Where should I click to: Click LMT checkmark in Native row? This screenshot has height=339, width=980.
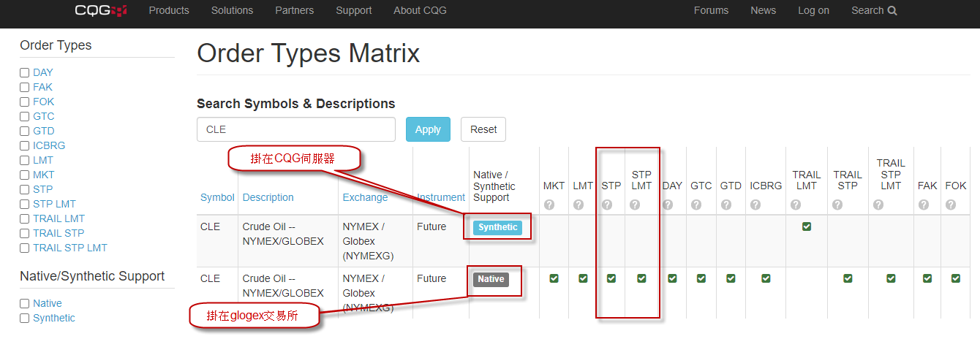(x=583, y=278)
